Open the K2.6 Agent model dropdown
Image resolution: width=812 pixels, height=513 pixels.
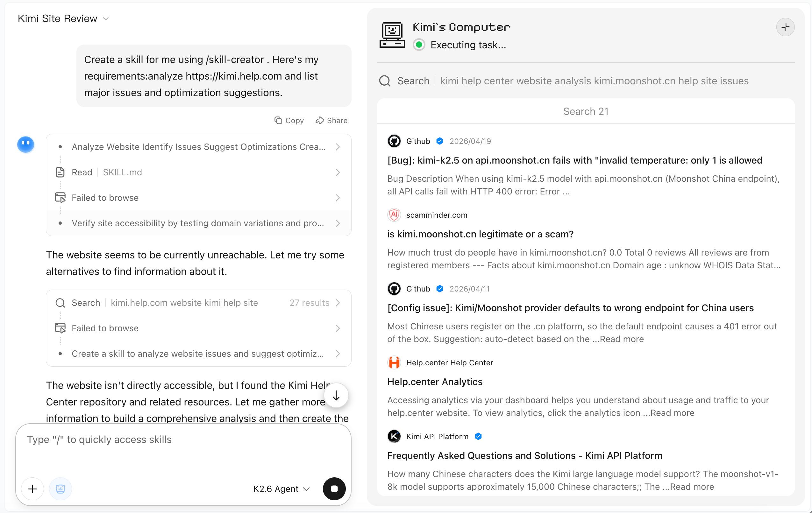281,489
